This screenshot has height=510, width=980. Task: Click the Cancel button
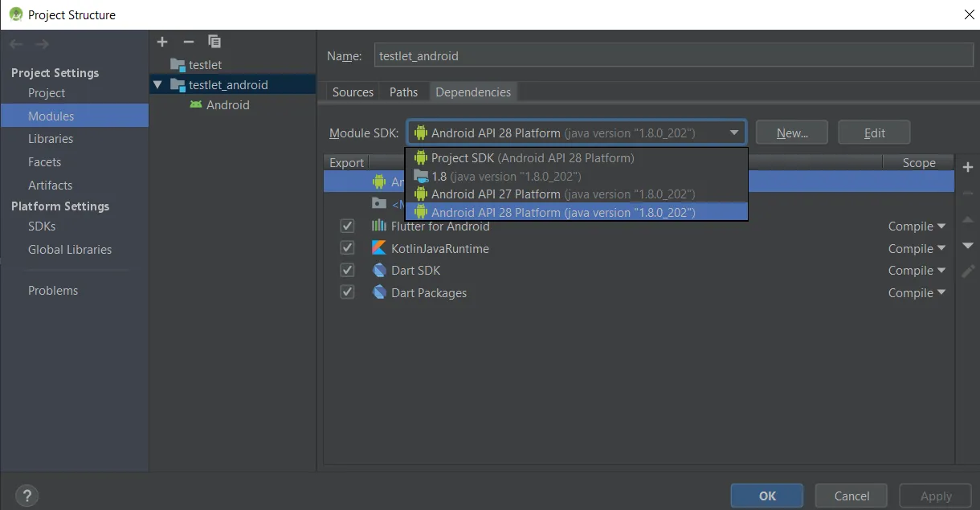point(851,496)
